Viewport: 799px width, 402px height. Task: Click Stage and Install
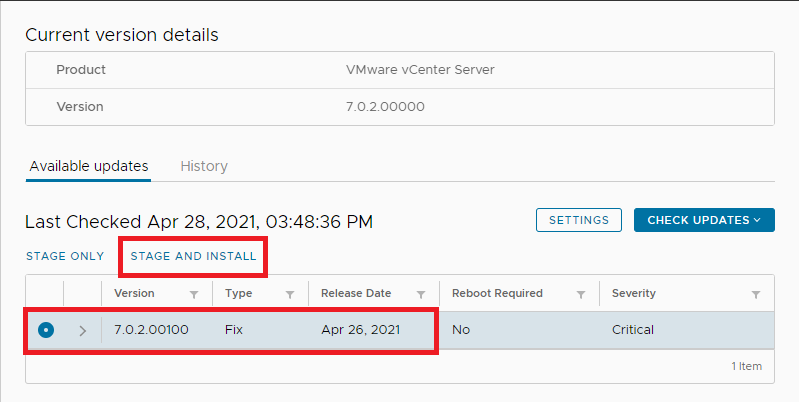click(193, 256)
